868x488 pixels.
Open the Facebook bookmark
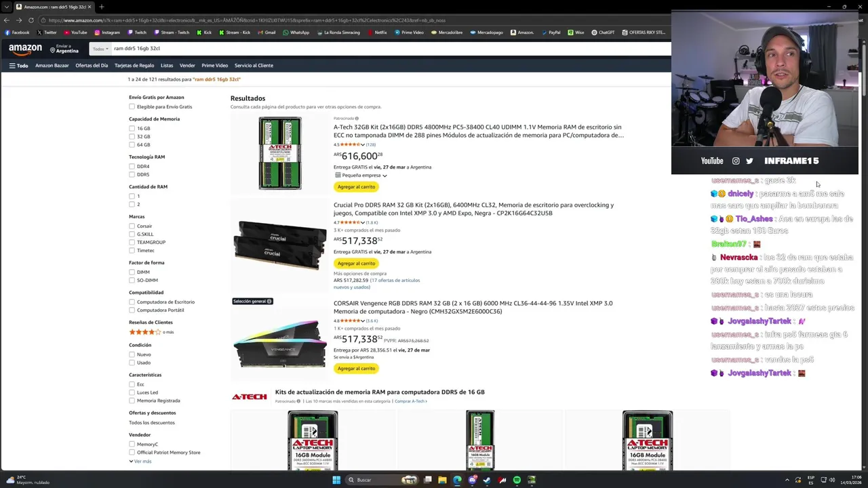coord(17,33)
